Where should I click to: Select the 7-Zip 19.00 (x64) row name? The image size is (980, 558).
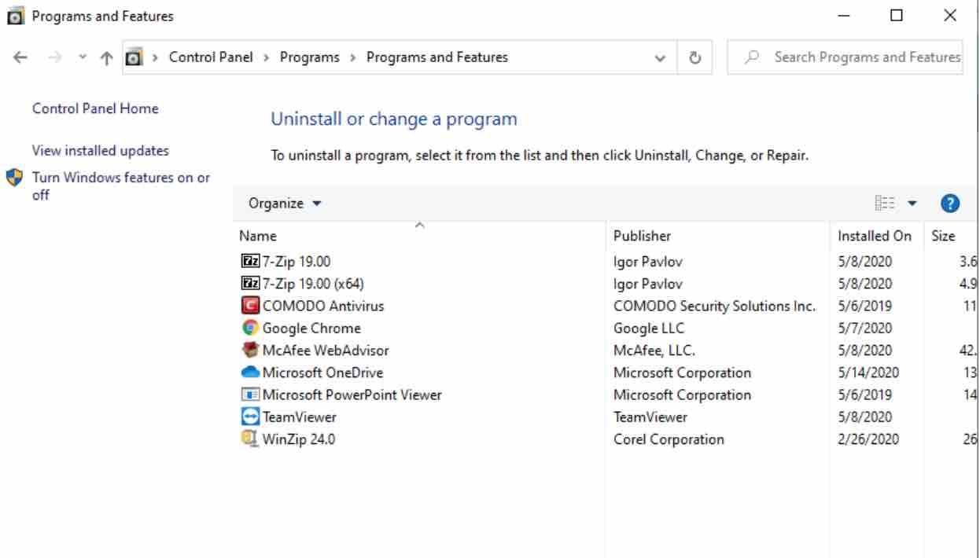(313, 283)
